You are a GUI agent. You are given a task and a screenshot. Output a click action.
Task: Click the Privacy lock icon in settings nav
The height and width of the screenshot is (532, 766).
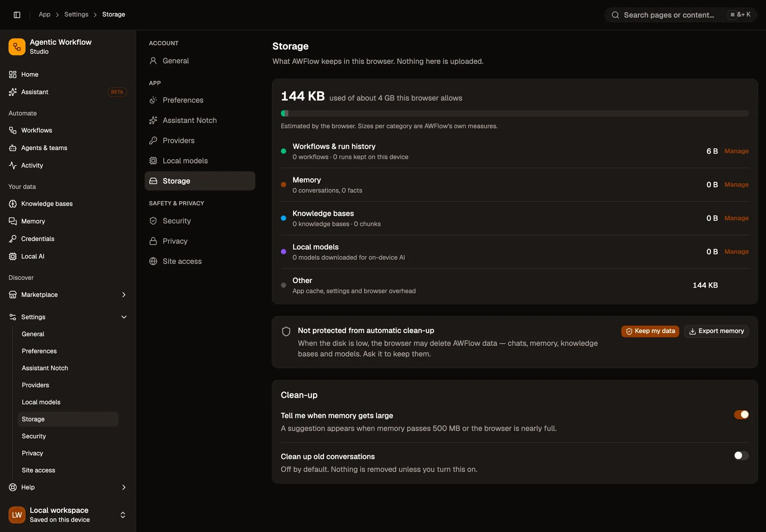click(x=153, y=241)
